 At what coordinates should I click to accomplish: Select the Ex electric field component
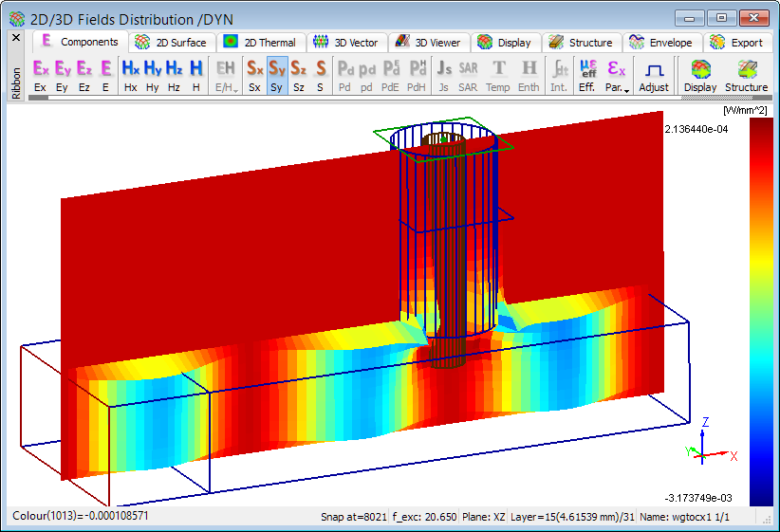(x=40, y=75)
